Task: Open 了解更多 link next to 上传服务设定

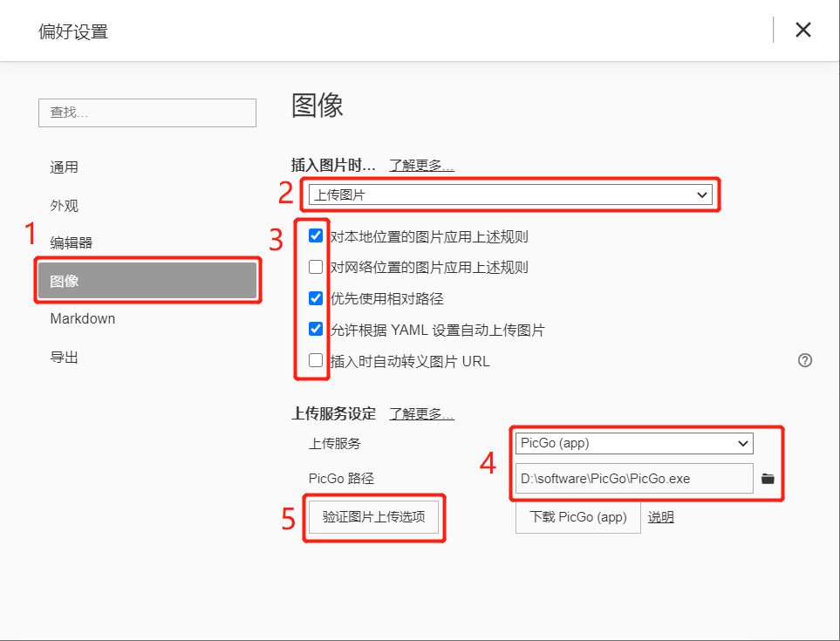Action: click(x=421, y=414)
